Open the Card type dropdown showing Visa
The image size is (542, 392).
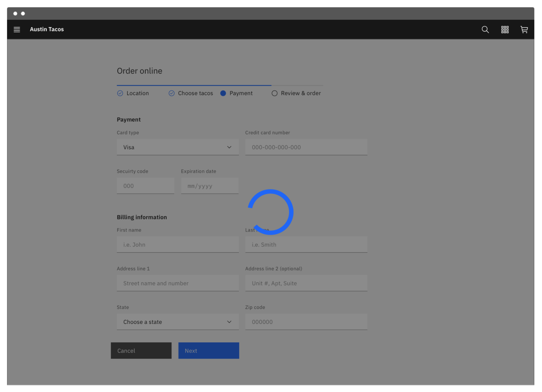177,147
